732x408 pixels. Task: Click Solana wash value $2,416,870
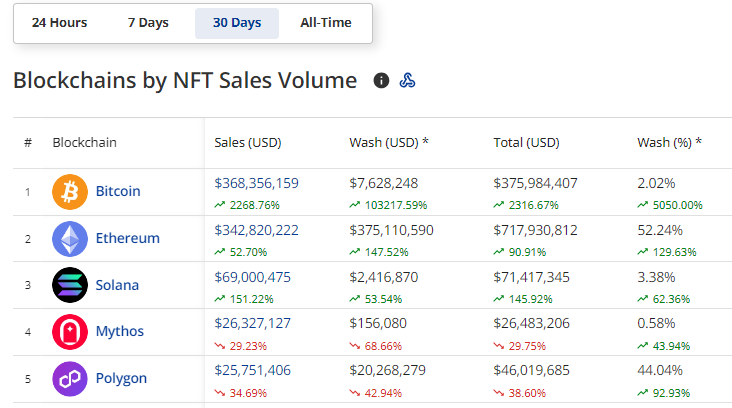click(383, 277)
